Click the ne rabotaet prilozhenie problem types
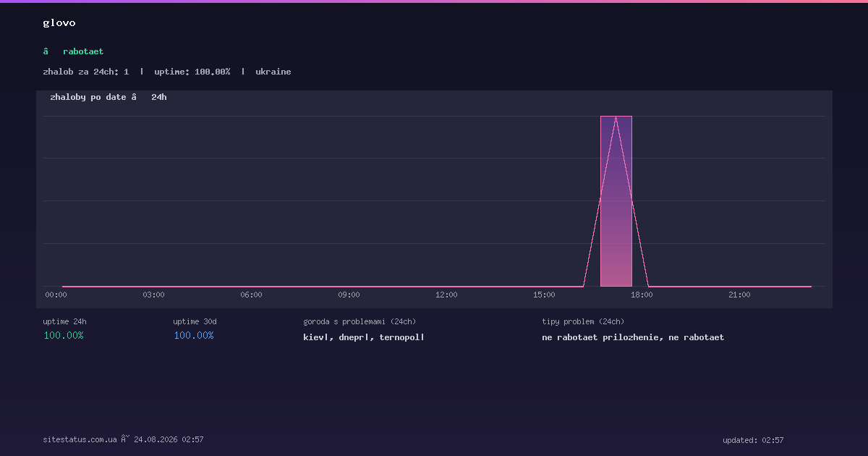868x456 pixels. (633, 337)
